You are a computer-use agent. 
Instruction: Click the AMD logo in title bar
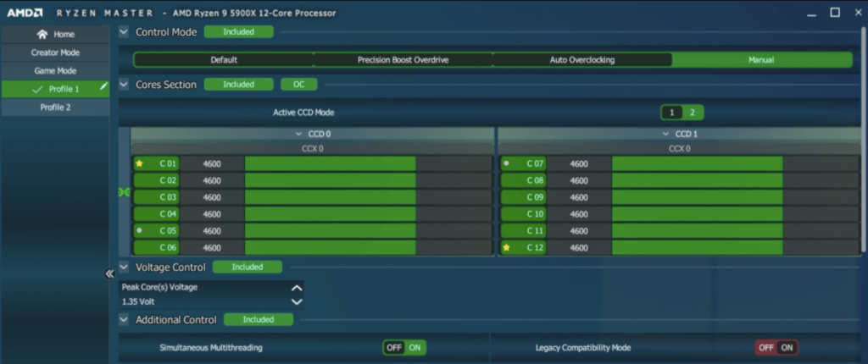coord(24,13)
